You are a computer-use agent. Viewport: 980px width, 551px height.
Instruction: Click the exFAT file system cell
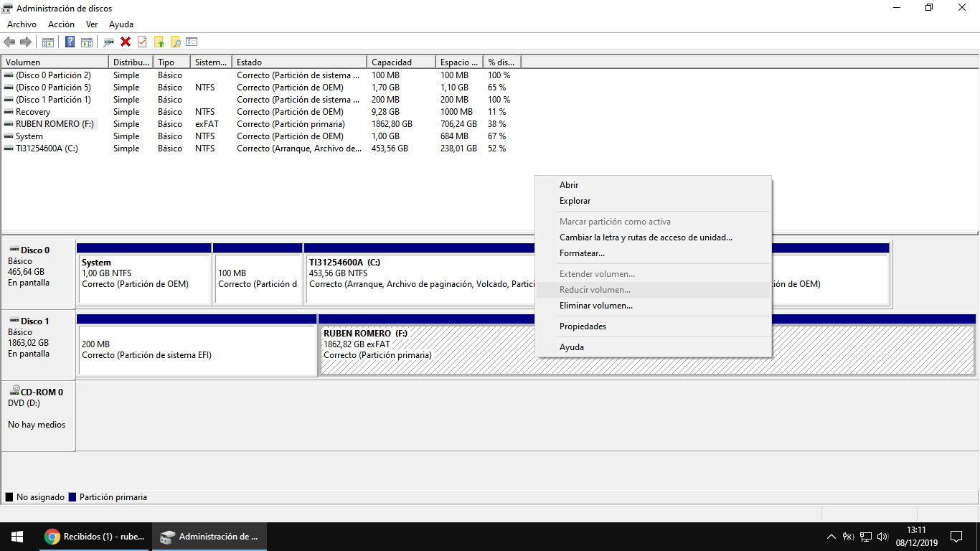[x=207, y=124]
